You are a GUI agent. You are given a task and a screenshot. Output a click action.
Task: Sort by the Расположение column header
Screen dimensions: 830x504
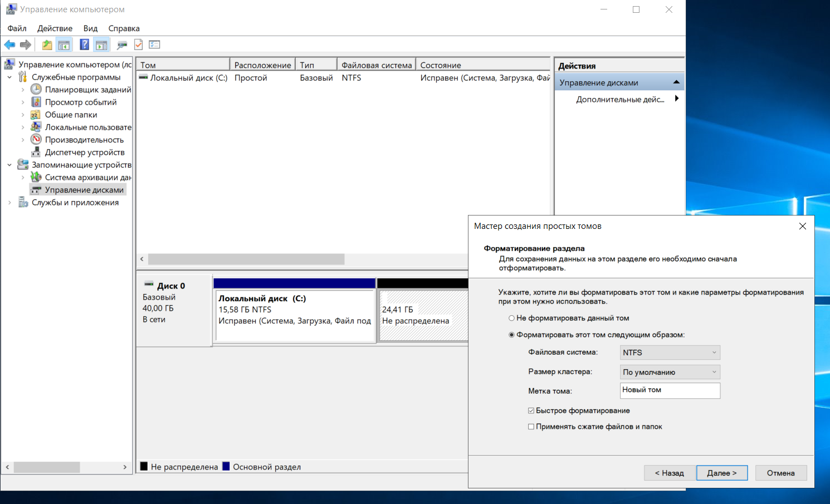(x=262, y=65)
